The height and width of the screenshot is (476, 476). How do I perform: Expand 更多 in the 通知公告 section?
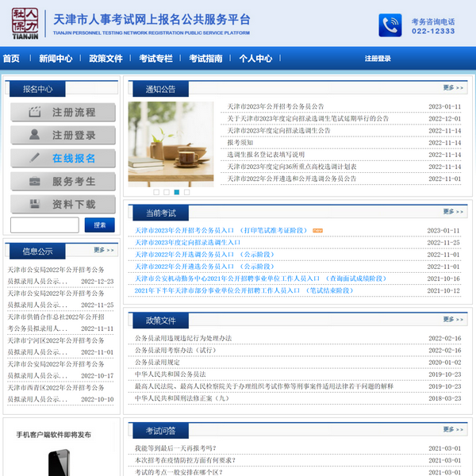pos(453,88)
